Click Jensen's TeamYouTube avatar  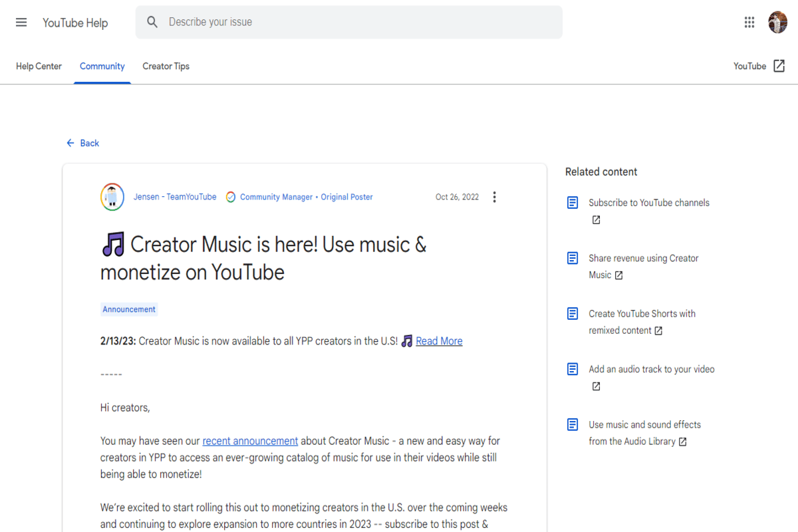112,197
